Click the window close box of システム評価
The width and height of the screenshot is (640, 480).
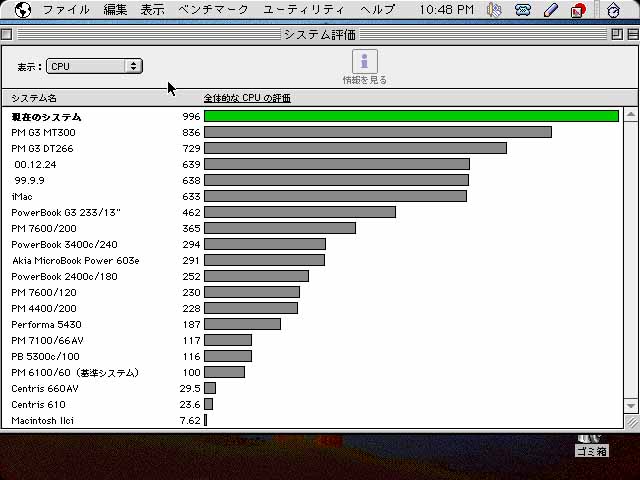[7, 34]
